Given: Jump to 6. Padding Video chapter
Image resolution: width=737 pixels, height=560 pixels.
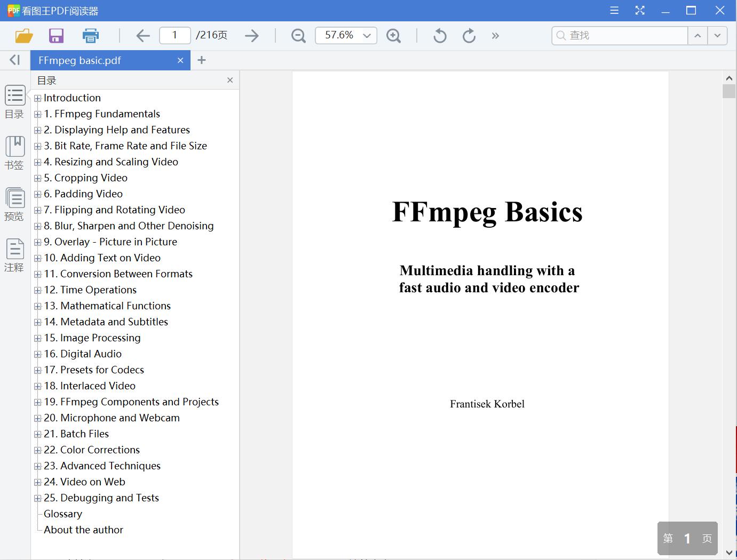Looking at the screenshot, I should [x=83, y=194].
